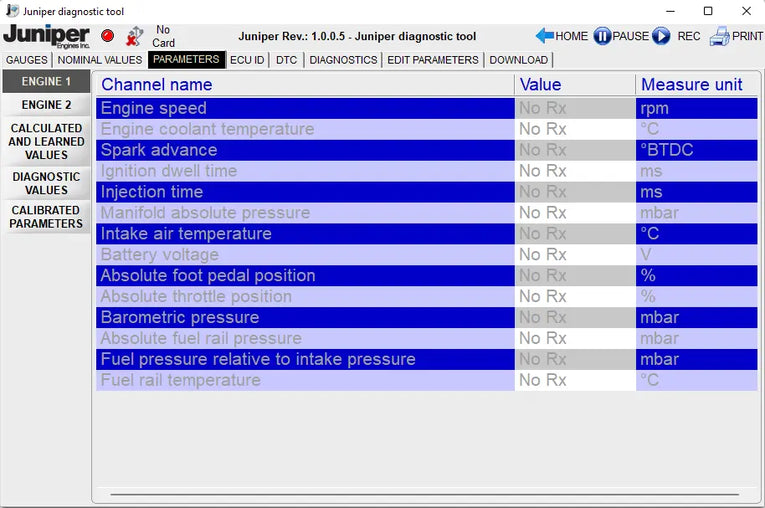Click the Juniper app icon in title bar
Screen dimensions: 765x508
click(12, 11)
